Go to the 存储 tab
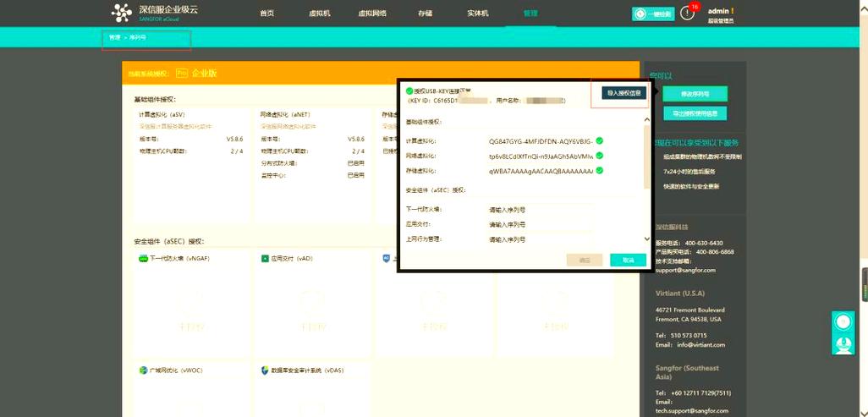Screen dimensions: 868x417 pyautogui.click(x=426, y=14)
